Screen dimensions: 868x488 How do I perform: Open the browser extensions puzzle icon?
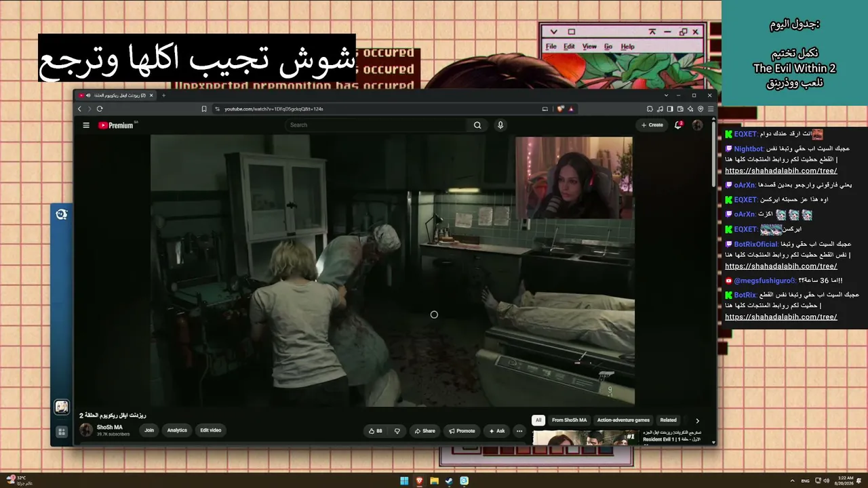[650, 108]
